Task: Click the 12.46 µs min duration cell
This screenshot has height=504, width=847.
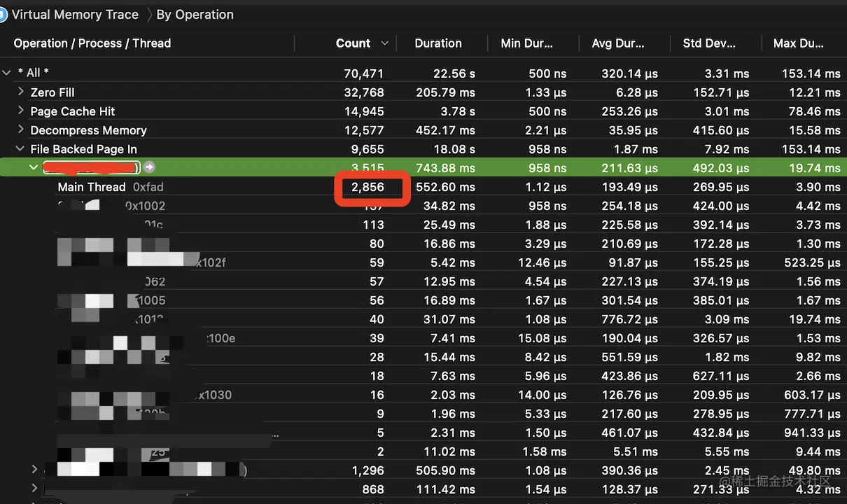Action: [x=542, y=262]
